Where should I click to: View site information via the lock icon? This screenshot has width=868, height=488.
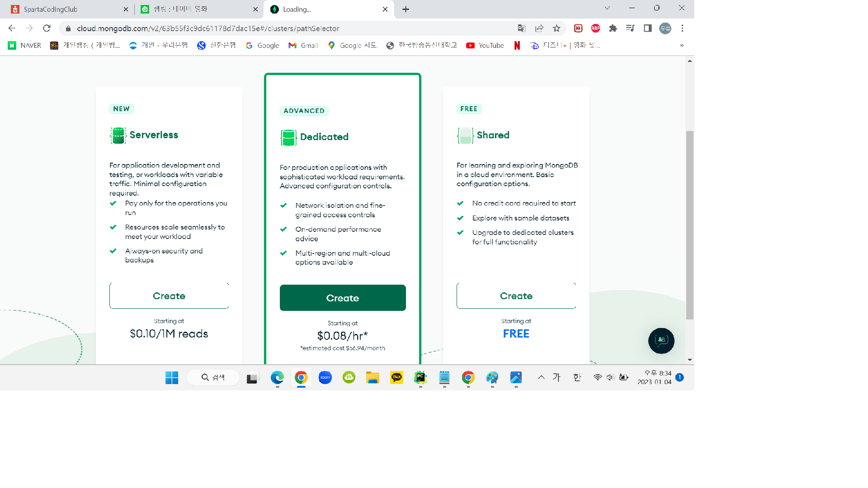point(68,28)
